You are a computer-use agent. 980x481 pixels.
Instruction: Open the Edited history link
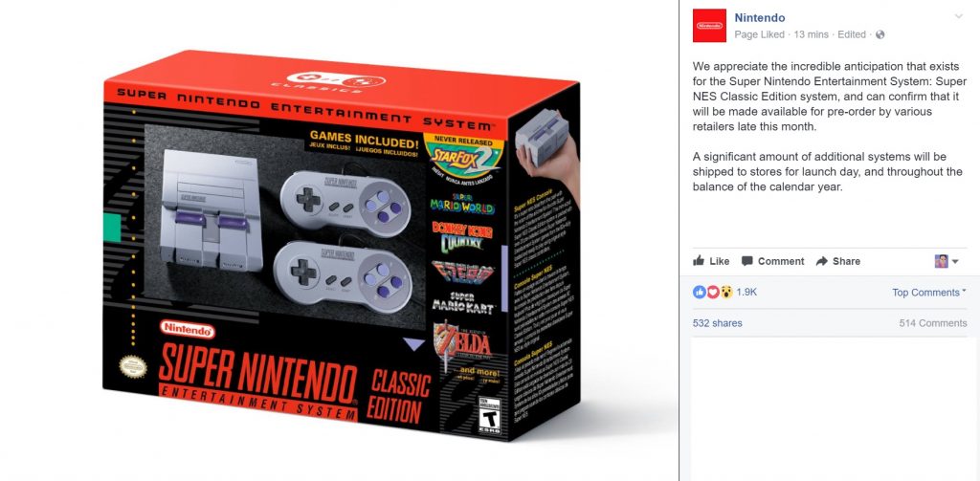[x=851, y=35]
